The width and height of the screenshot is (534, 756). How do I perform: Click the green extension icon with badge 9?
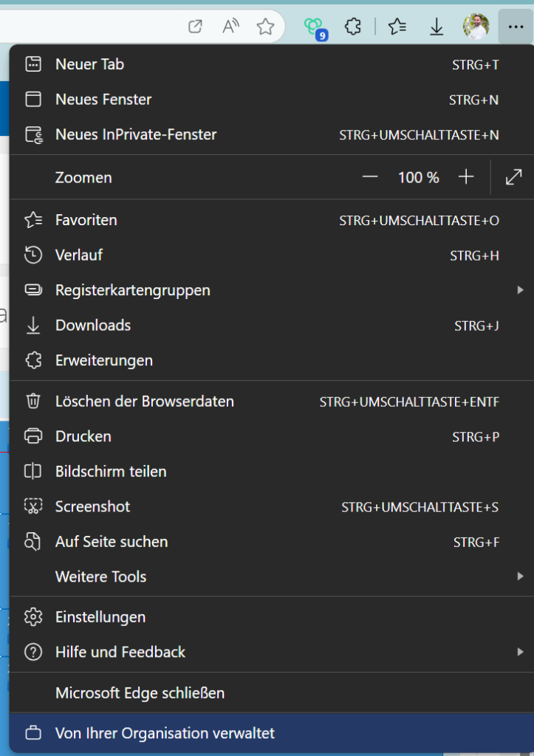click(x=314, y=28)
